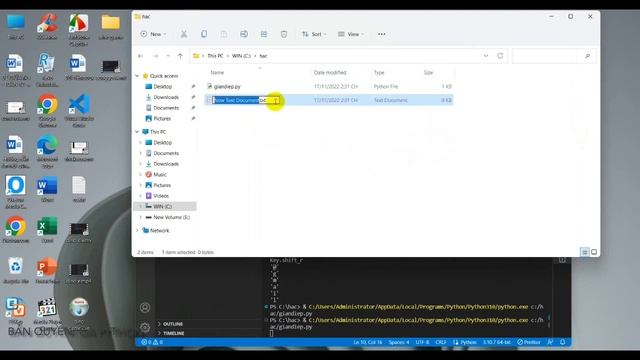Image resolution: width=640 pixels, height=360 pixels.
Task: Click the Copy icon in Explorer toolbar
Action: click(204, 34)
